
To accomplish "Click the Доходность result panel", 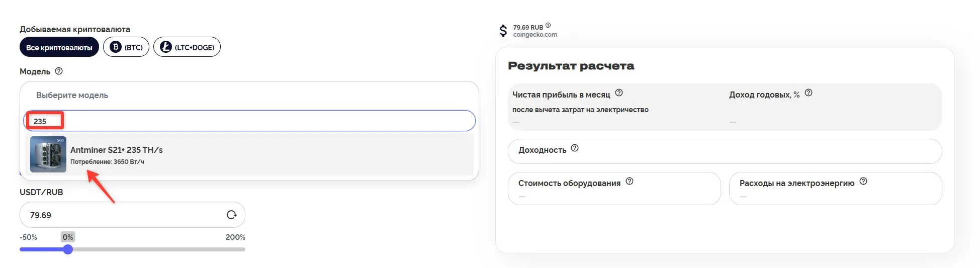I will coord(724,151).
